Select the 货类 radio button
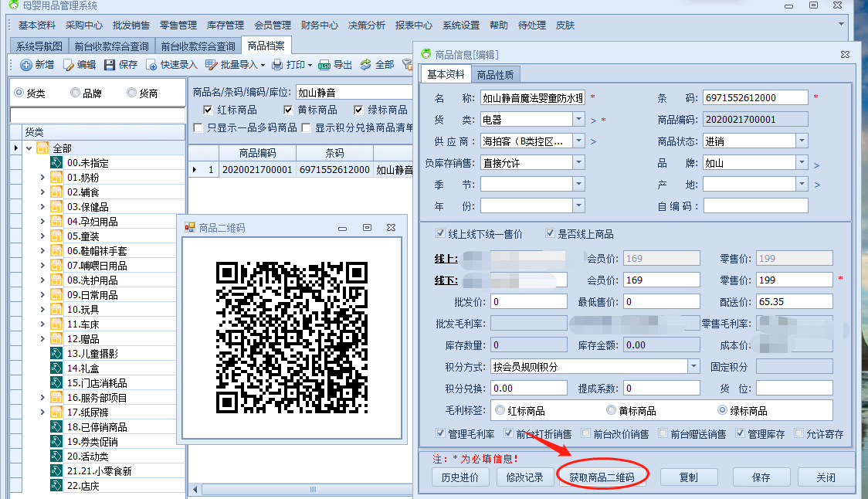 (x=19, y=93)
